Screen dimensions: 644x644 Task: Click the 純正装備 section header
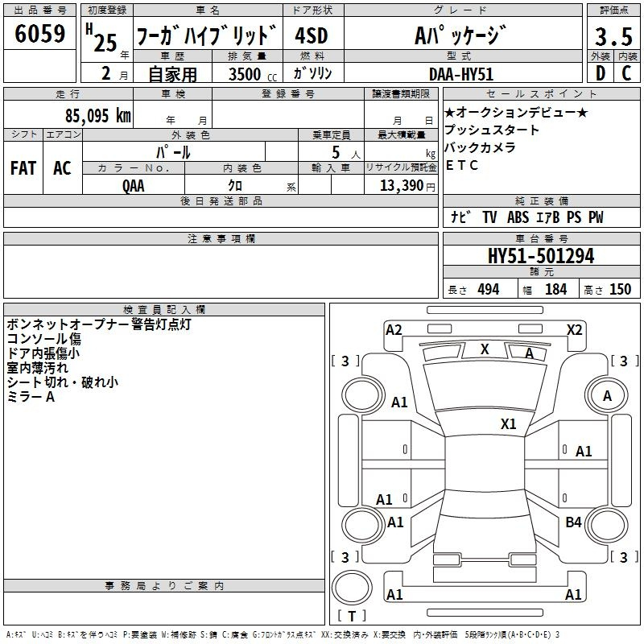[x=541, y=200]
